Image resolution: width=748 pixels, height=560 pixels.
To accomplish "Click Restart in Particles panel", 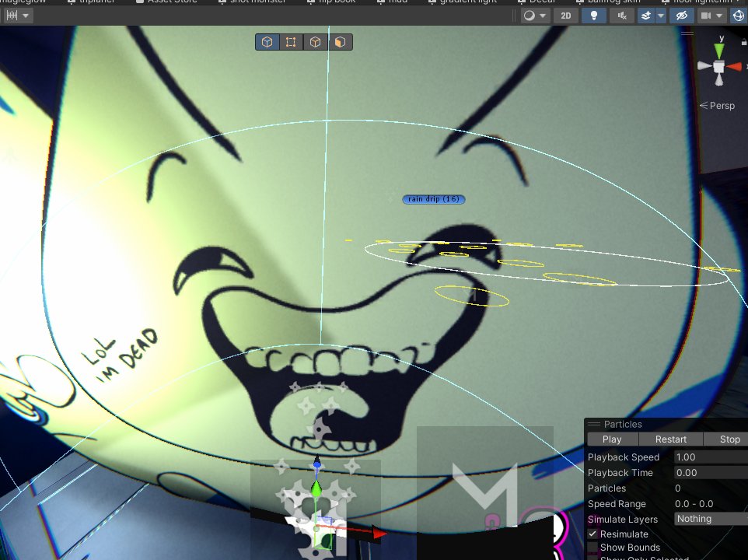I will pos(671,439).
